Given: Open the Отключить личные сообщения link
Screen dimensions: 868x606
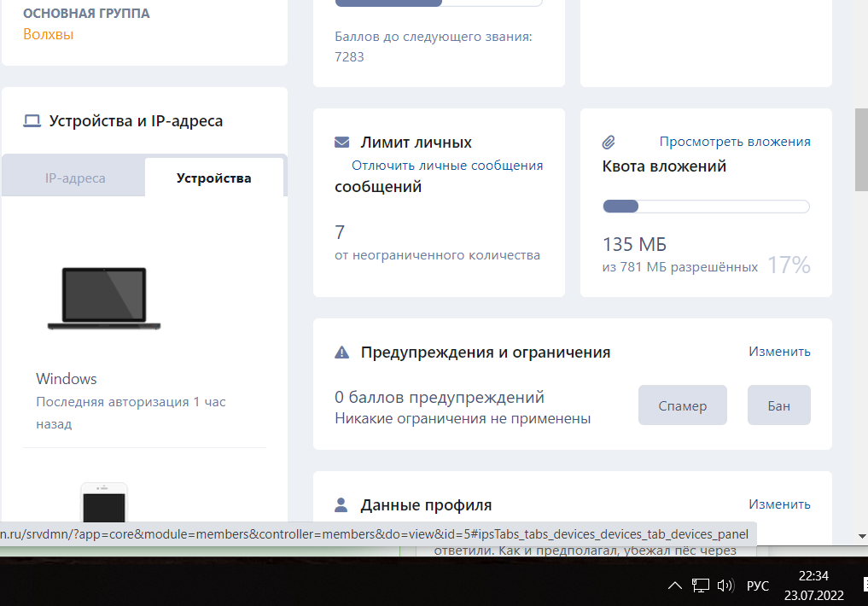Looking at the screenshot, I should pos(447,166).
